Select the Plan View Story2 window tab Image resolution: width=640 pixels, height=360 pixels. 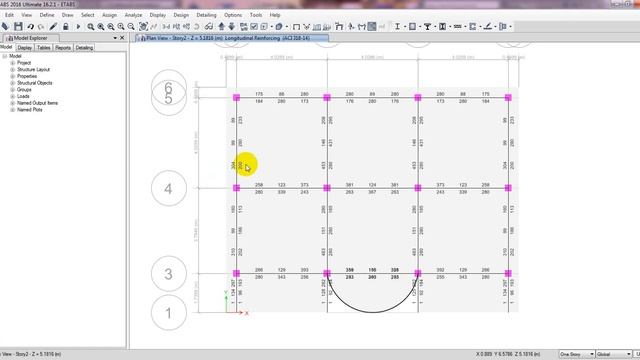point(231,38)
